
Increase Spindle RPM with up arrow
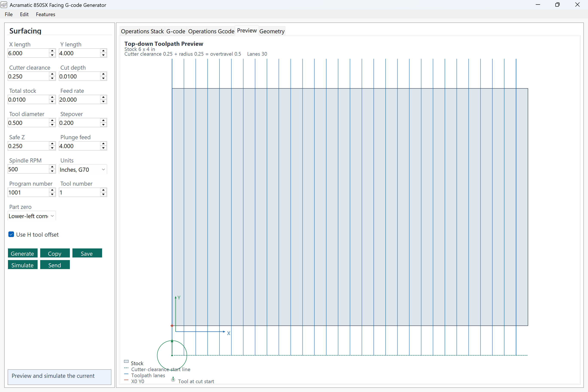pyautogui.click(x=52, y=167)
